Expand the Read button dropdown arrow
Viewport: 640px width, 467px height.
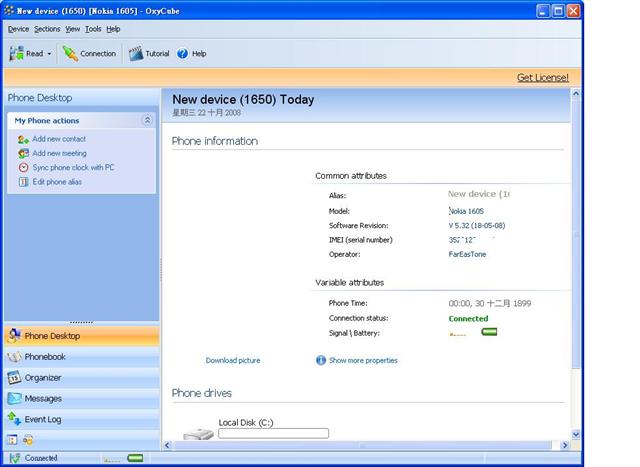[x=49, y=54]
